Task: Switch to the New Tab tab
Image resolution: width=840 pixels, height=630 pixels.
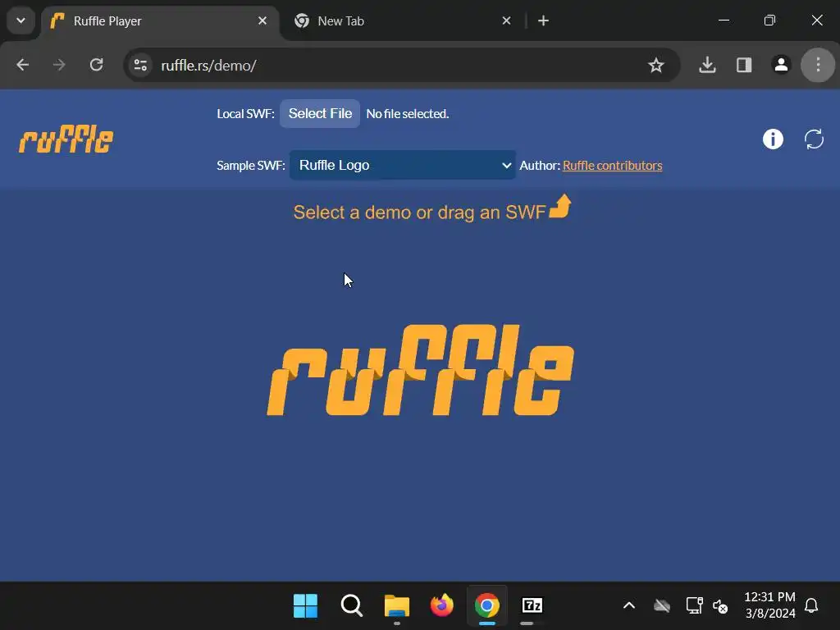Action: 403,21
